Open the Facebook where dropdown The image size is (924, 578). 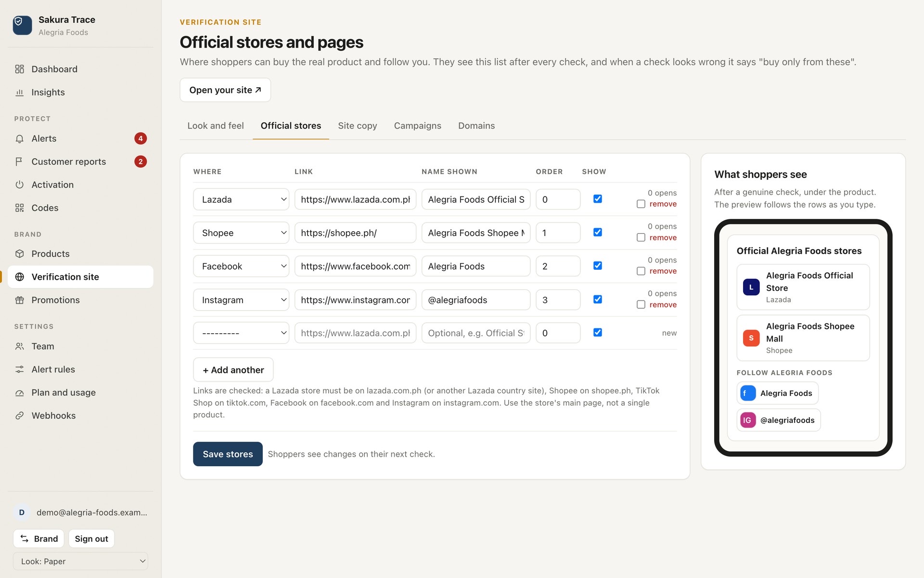click(241, 266)
